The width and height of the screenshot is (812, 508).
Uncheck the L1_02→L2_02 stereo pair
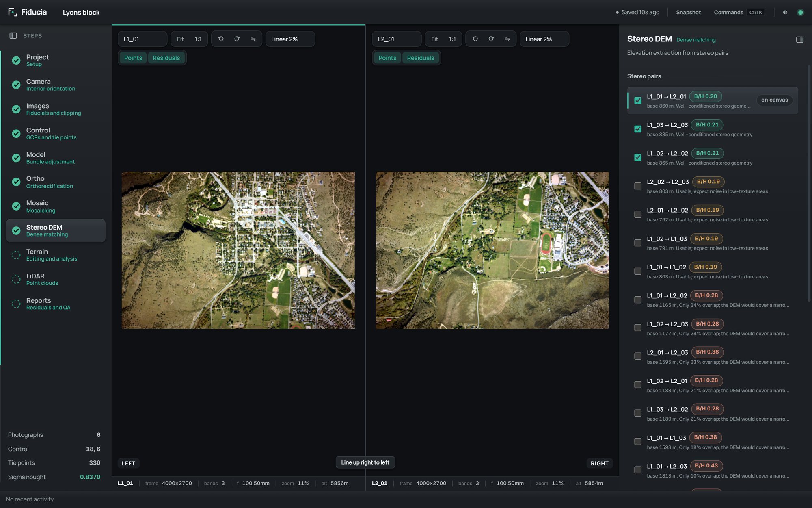638,157
